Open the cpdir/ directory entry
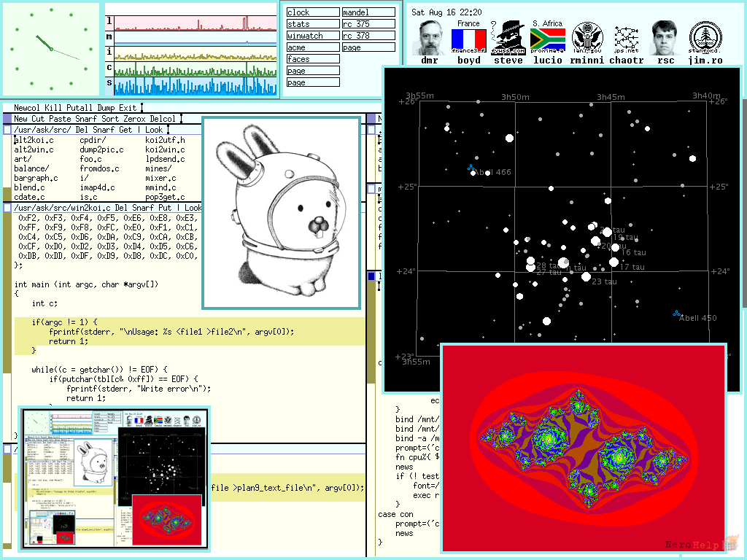Screen dimensions: 747x560 93,140
